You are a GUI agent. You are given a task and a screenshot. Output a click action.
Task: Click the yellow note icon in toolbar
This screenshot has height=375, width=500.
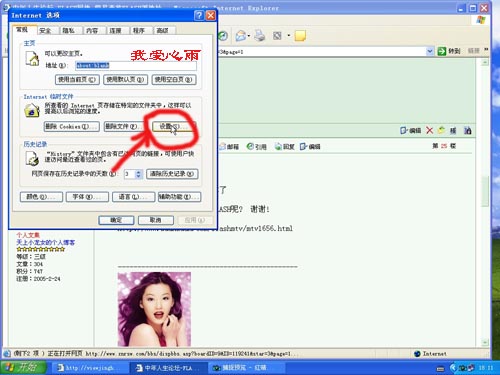(x=300, y=35)
